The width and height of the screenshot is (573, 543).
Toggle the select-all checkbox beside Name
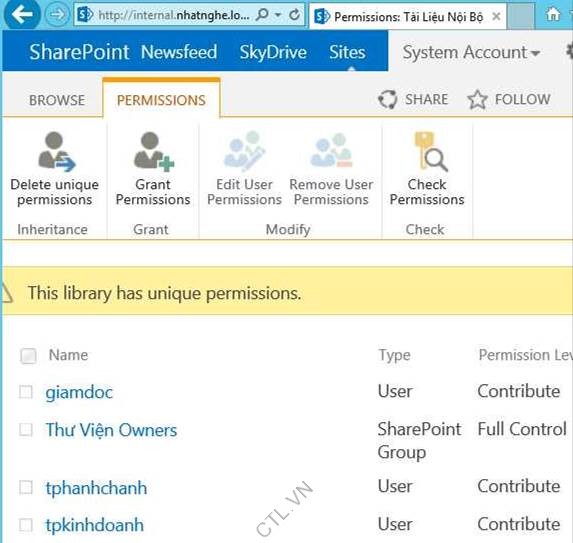(28, 356)
